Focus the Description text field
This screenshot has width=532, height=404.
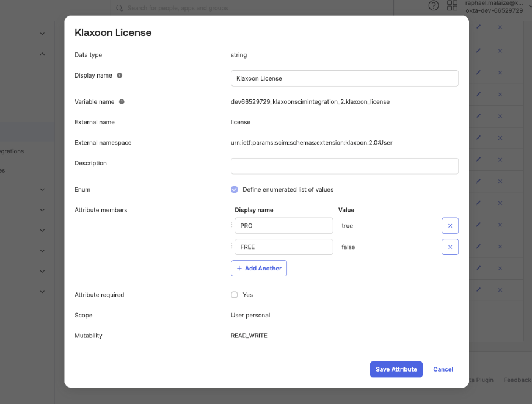(344, 166)
